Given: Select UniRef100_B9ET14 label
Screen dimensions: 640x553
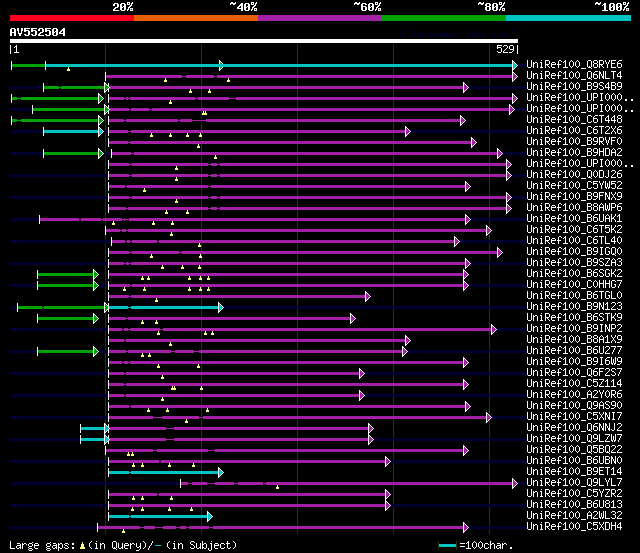Looking at the screenshot, I should tap(574, 472).
